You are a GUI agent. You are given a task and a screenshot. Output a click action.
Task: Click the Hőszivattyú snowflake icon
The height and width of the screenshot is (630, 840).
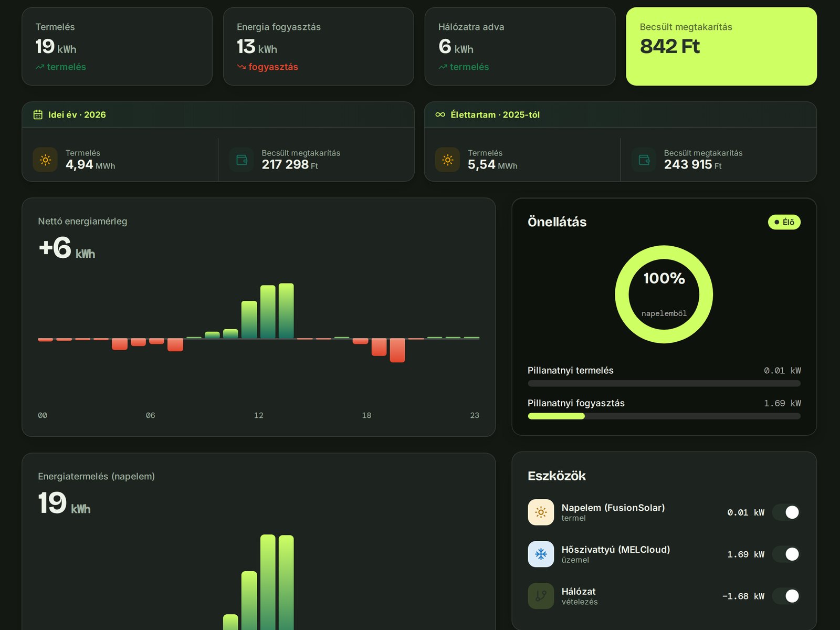[541, 554]
